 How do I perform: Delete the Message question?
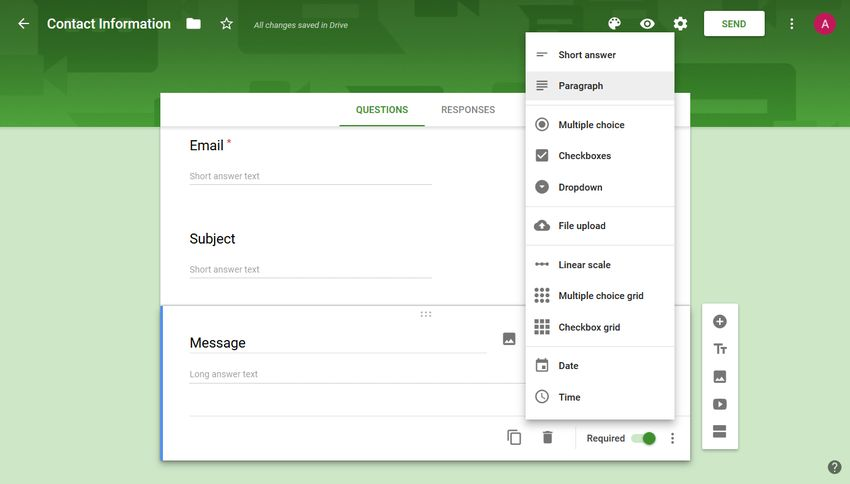(x=547, y=438)
